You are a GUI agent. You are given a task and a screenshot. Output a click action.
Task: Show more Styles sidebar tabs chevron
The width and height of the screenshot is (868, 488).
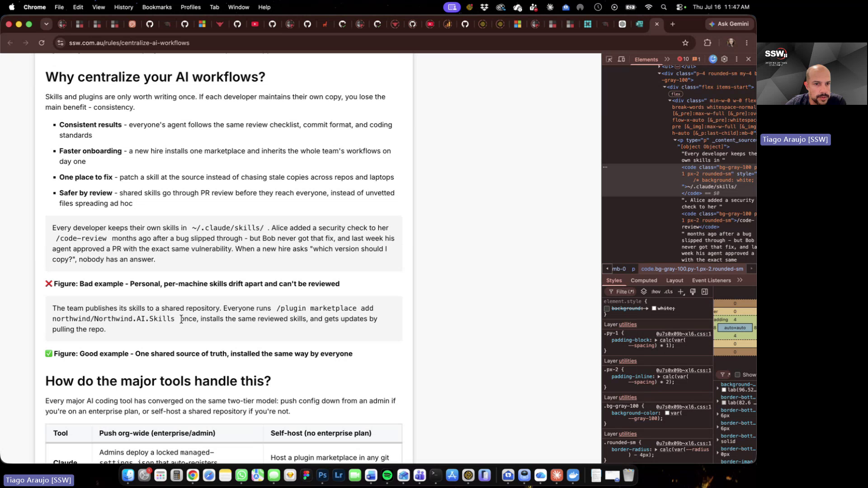click(x=740, y=280)
